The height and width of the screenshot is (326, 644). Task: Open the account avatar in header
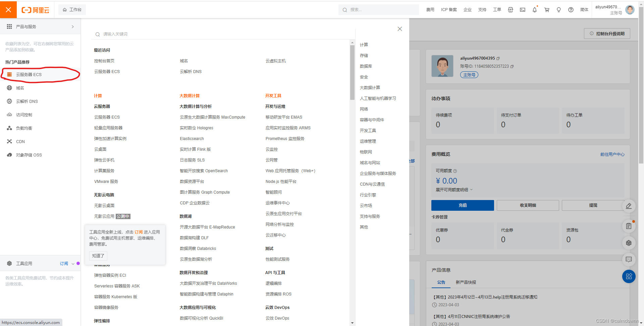pos(630,10)
